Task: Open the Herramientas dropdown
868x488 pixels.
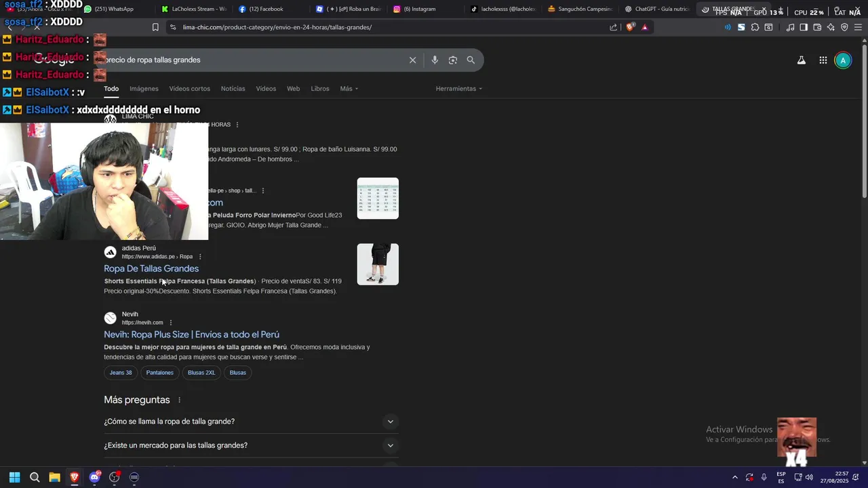Action: click(x=458, y=89)
